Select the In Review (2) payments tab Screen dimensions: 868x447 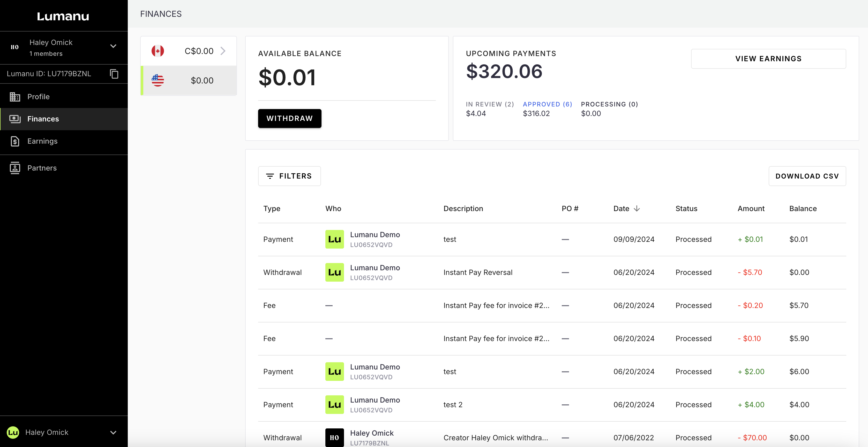490,104
